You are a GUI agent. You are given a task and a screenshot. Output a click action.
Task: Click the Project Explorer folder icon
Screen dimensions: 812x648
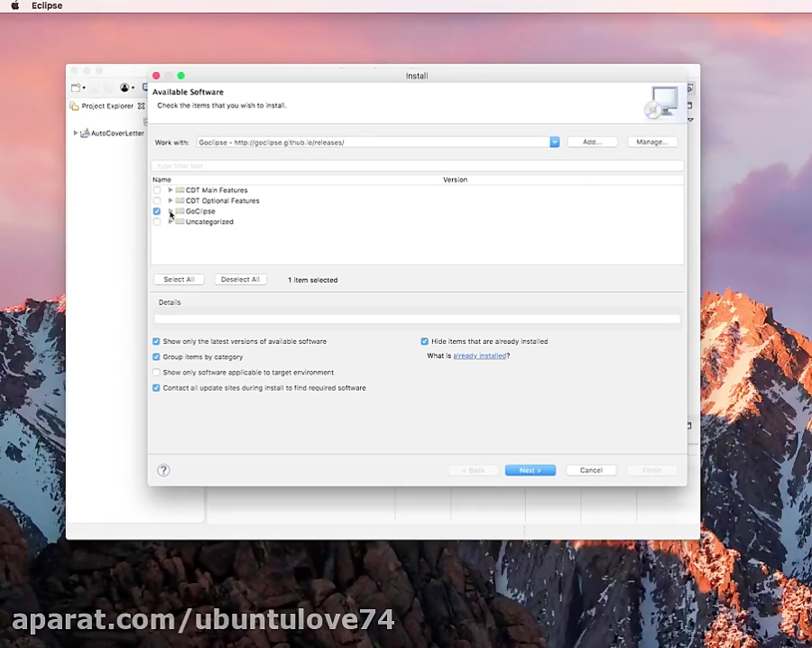click(75, 106)
